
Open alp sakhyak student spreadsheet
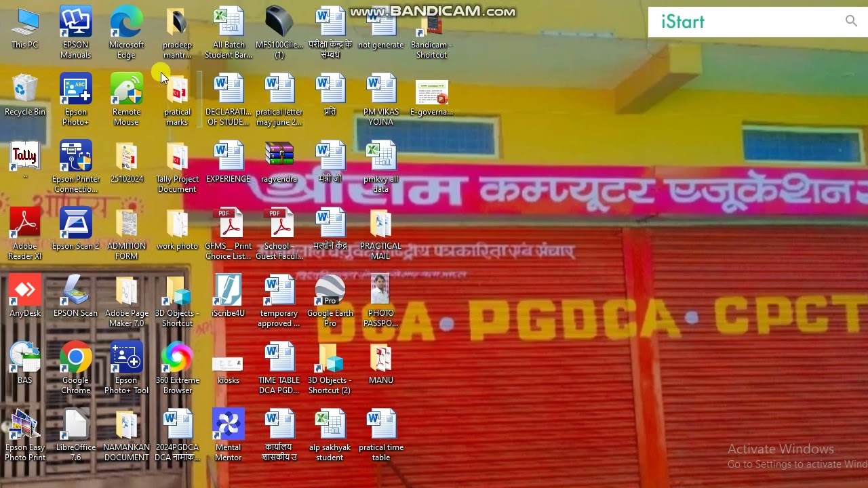330,436
